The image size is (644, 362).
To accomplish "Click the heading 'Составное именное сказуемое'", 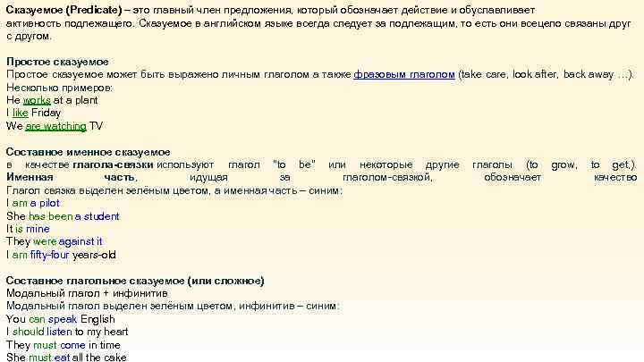I will click(x=88, y=152).
